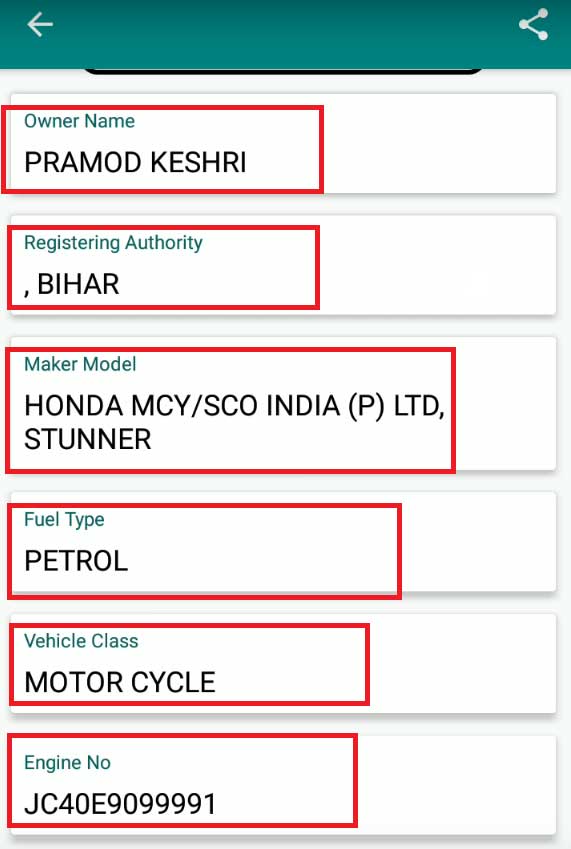The height and width of the screenshot is (849, 571).
Task: Select the Vehicle Class card
Action: click(x=283, y=664)
